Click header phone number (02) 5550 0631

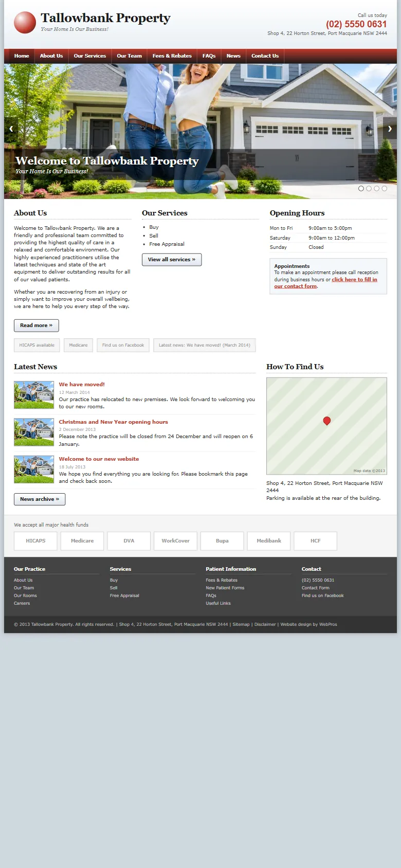coord(356,24)
